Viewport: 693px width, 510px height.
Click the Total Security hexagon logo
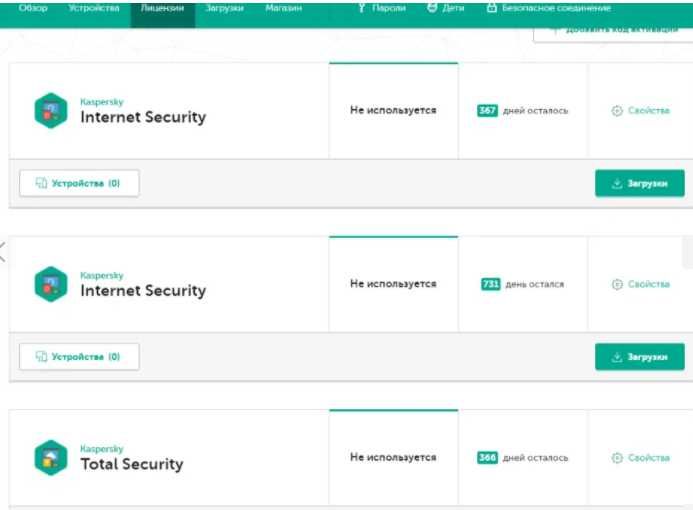pyautogui.click(x=51, y=458)
